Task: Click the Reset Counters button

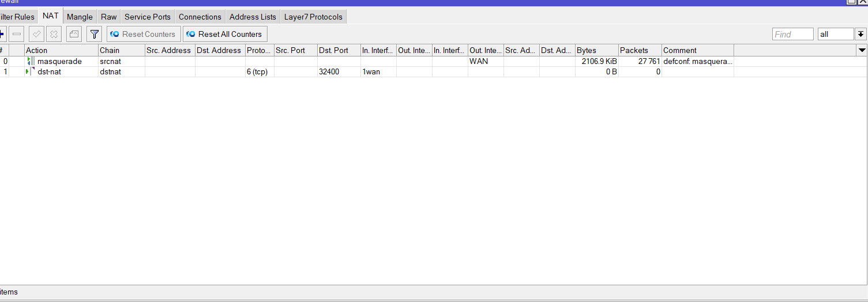Action: [144, 34]
